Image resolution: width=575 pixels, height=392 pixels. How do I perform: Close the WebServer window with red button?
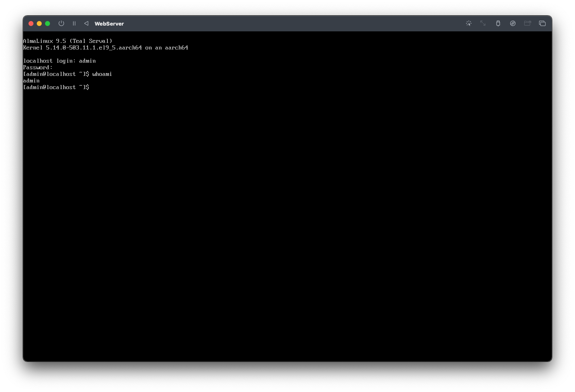(31, 24)
